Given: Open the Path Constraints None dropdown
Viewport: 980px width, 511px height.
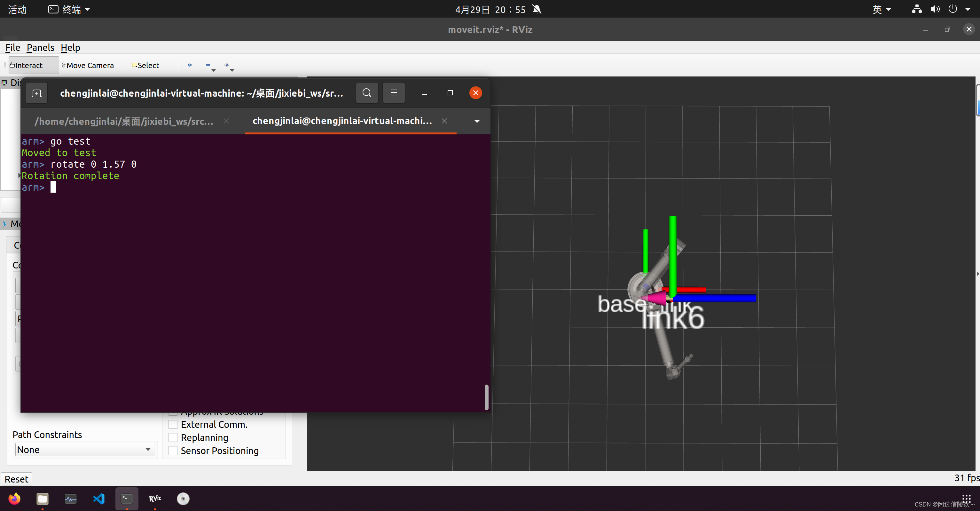Looking at the screenshot, I should click(84, 450).
